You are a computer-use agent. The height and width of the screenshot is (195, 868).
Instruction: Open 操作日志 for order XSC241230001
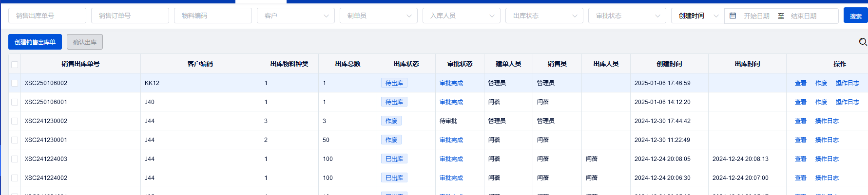pyautogui.click(x=827, y=140)
